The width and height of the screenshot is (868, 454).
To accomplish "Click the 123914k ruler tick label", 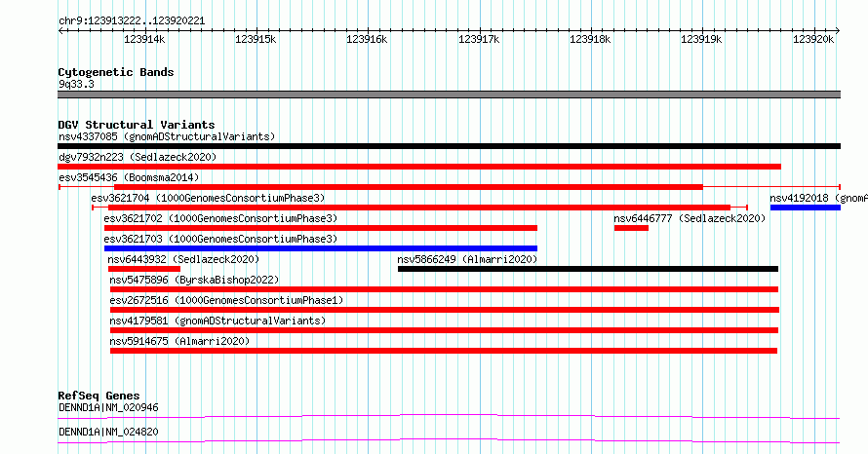I will (144, 39).
